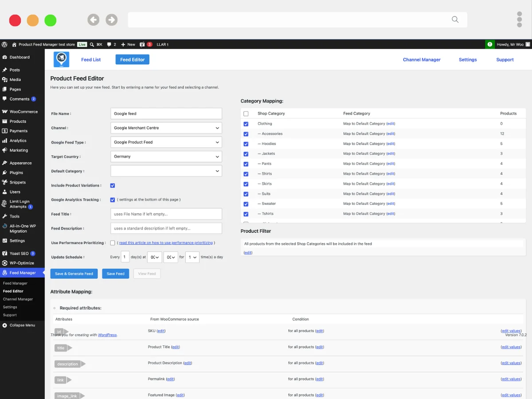Click the + New item in admin bar
The width and height of the screenshot is (532, 399).
[x=128, y=44]
